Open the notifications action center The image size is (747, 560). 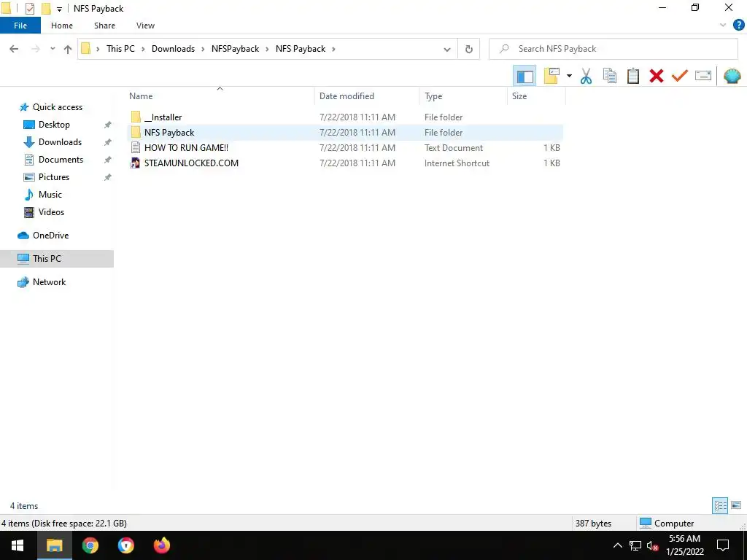pyautogui.click(x=723, y=545)
